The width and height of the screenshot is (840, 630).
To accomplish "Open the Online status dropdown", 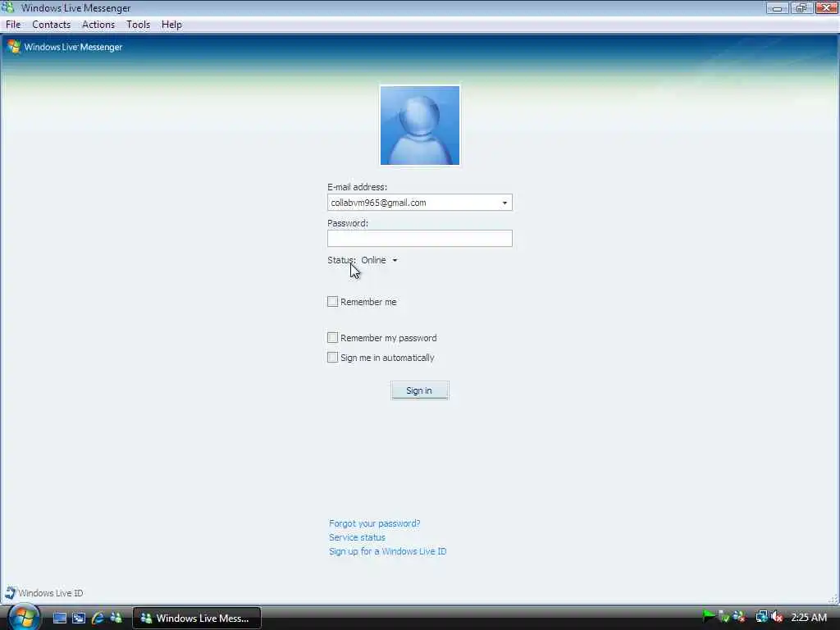I will pos(379,260).
